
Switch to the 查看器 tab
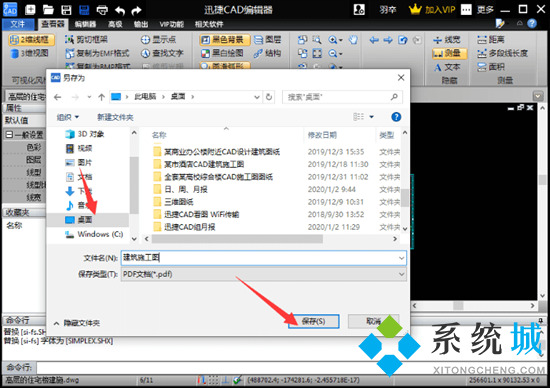53,24
